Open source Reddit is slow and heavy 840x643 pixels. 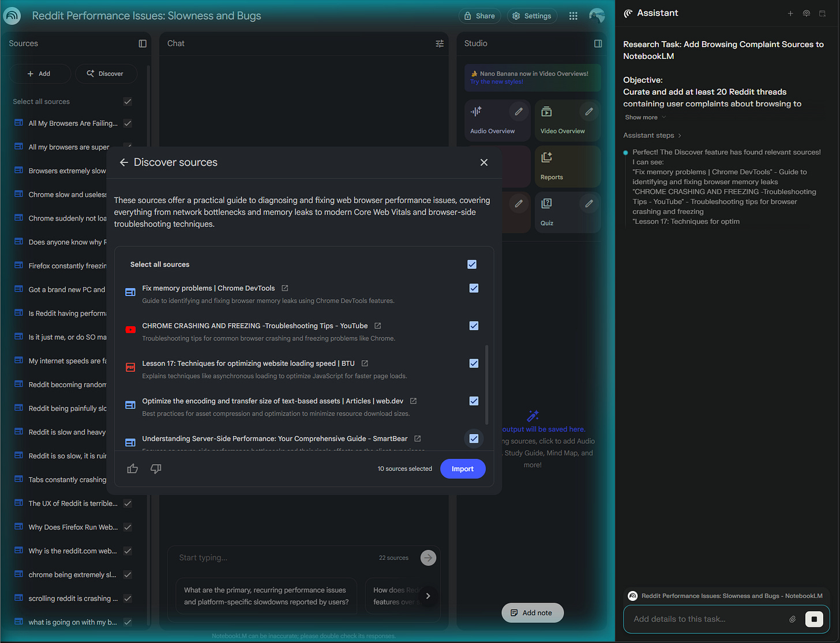pyautogui.click(x=67, y=432)
